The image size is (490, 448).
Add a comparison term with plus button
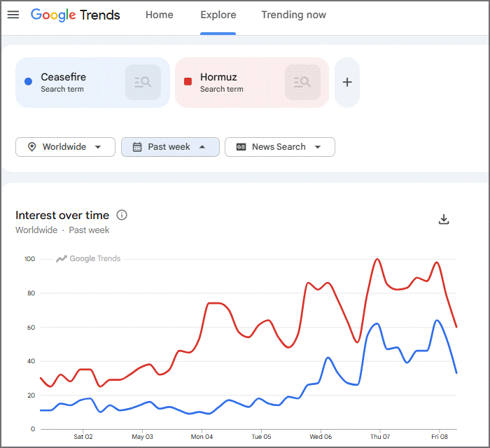point(347,82)
